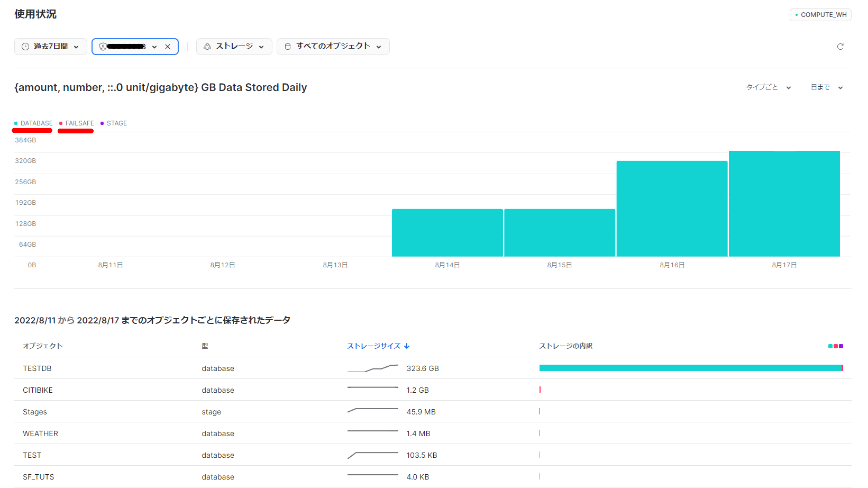
Task: Click the 8月11日 axis label
Action: click(111, 265)
